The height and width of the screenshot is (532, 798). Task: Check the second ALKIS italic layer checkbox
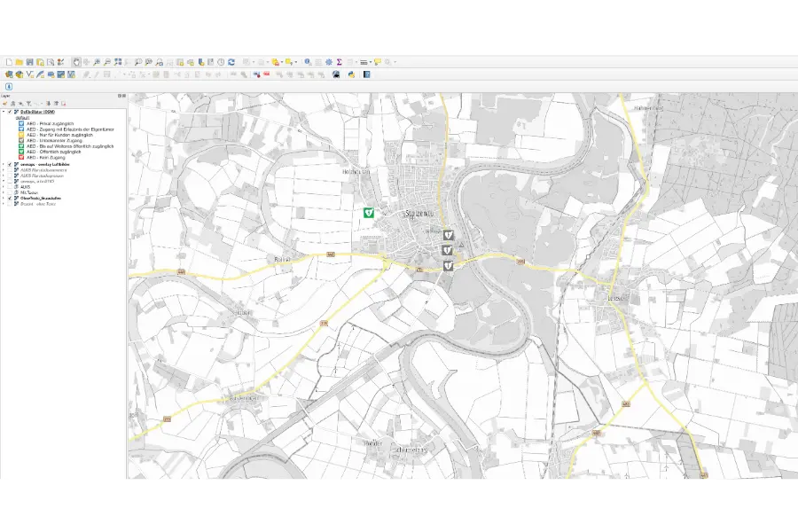[10, 176]
